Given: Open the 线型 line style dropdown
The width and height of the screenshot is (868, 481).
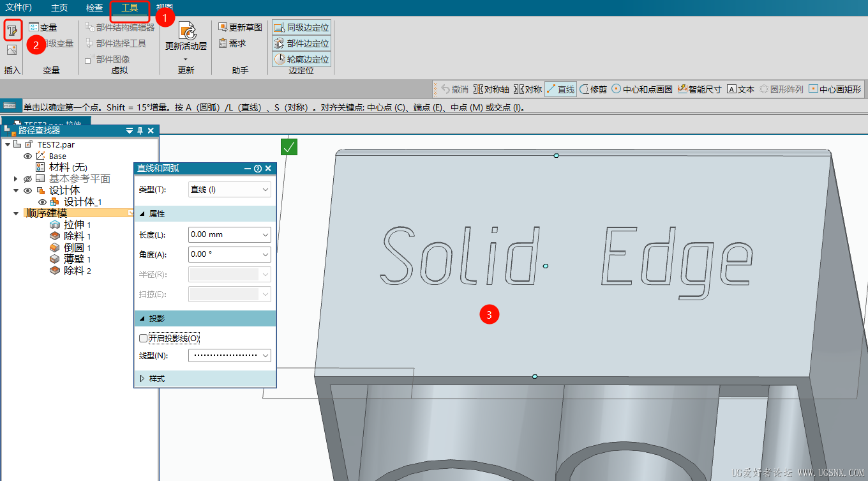Looking at the screenshot, I should pos(230,355).
